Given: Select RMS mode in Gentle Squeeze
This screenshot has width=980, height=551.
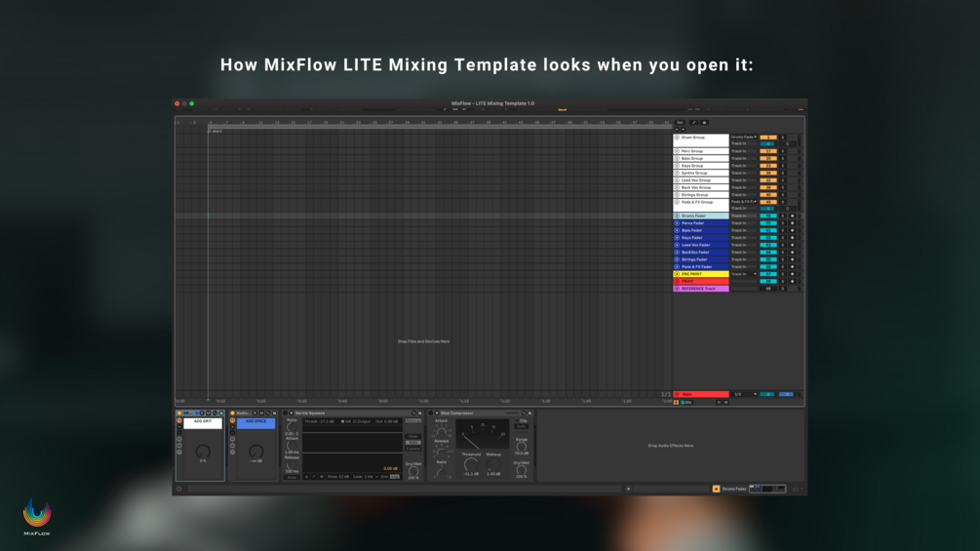Looking at the screenshot, I should click(x=413, y=443).
